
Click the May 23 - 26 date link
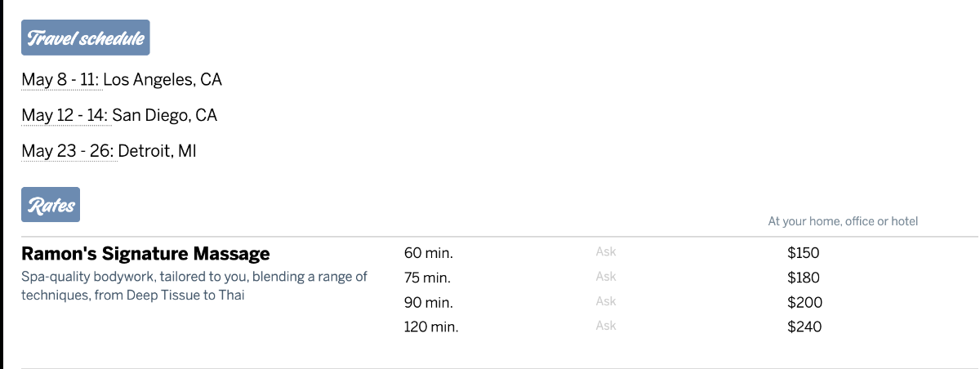click(x=68, y=151)
